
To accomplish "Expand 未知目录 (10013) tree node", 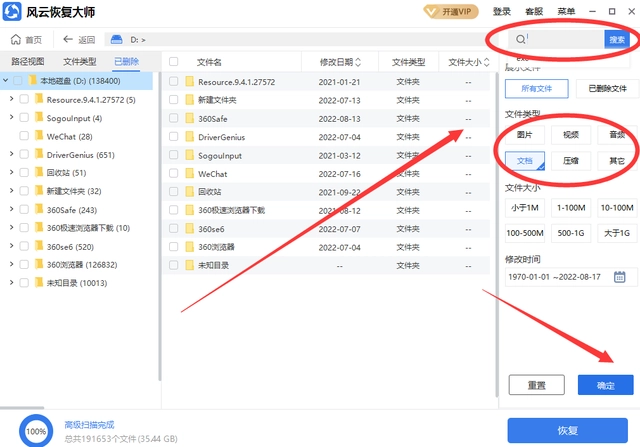I will tap(11, 282).
